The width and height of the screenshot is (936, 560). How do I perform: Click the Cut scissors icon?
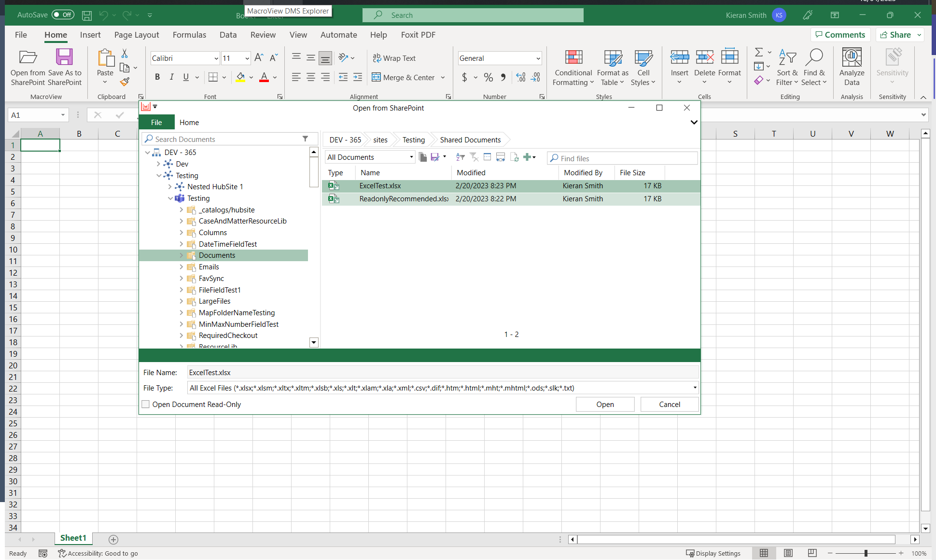pyautogui.click(x=125, y=53)
